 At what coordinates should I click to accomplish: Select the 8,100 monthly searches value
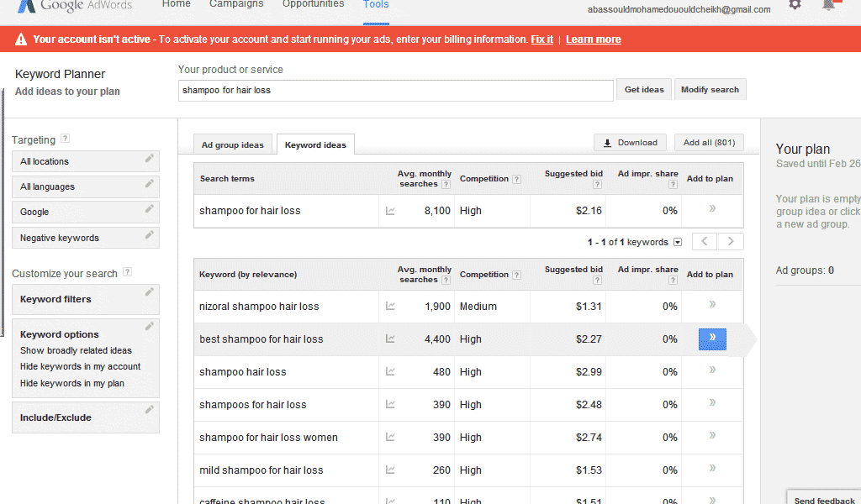(x=437, y=211)
